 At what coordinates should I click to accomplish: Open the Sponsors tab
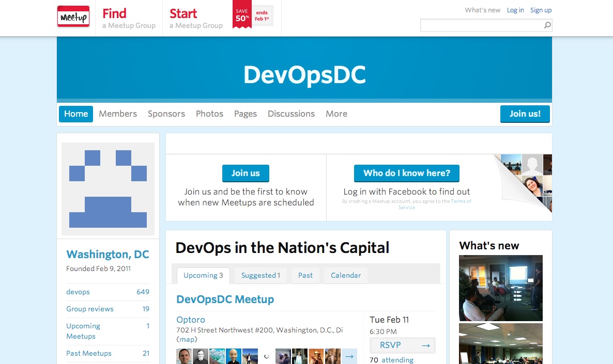pos(166,114)
